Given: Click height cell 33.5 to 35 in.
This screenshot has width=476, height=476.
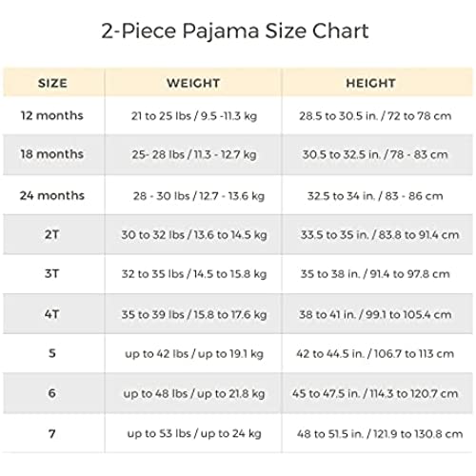Looking at the screenshot, I should (380, 235).
